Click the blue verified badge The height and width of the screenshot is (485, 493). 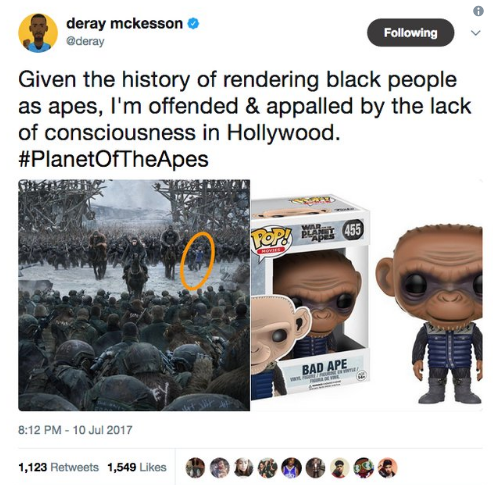(x=194, y=24)
